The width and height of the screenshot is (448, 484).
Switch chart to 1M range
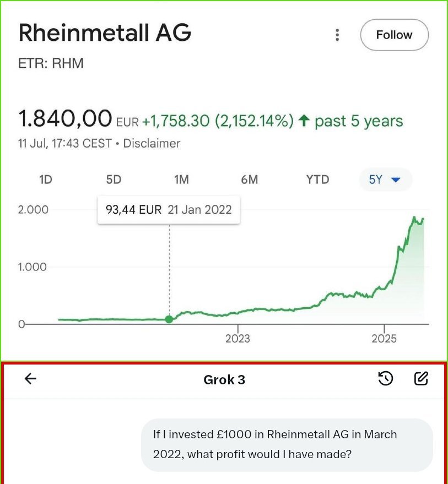181,180
